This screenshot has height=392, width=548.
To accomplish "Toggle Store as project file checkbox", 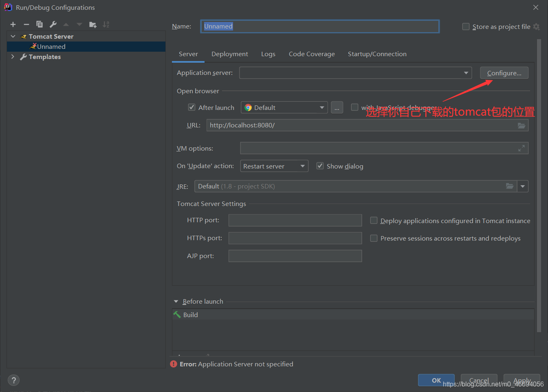I will [466, 26].
